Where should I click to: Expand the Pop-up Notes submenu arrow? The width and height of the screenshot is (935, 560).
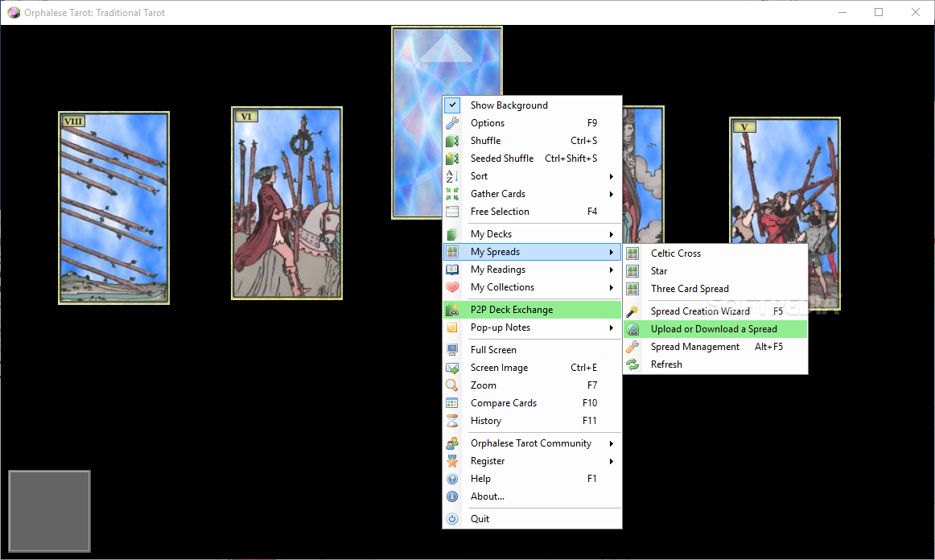tap(612, 328)
